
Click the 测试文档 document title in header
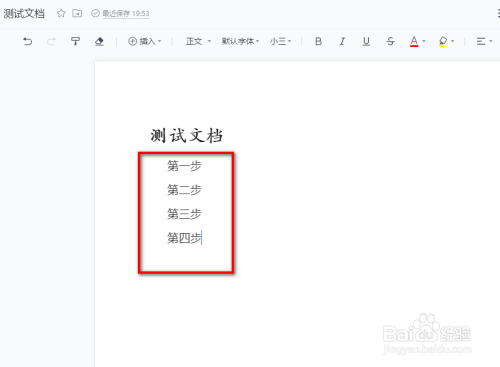(24, 14)
